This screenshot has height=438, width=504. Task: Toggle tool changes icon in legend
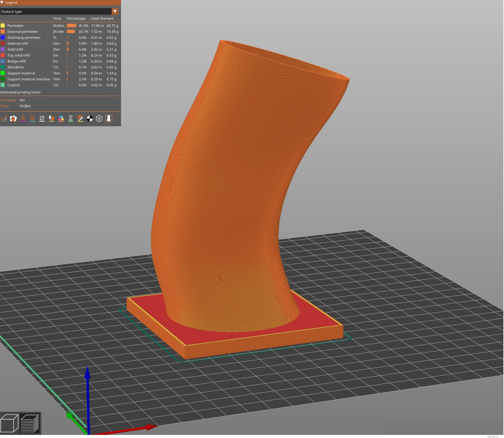click(51, 119)
